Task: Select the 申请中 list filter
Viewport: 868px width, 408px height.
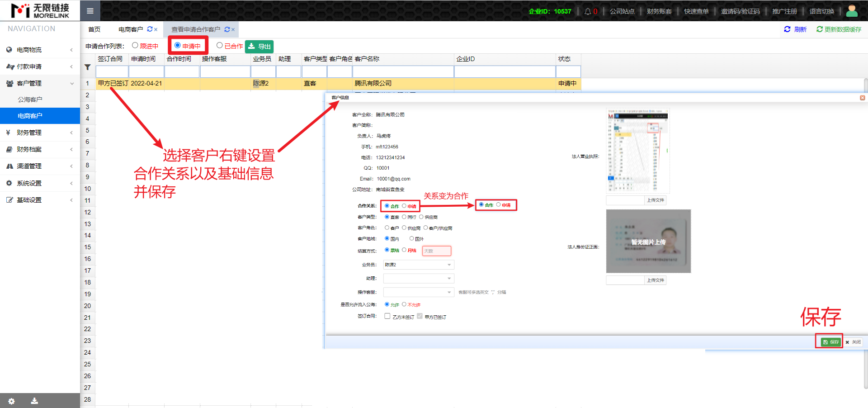Action: pos(177,45)
